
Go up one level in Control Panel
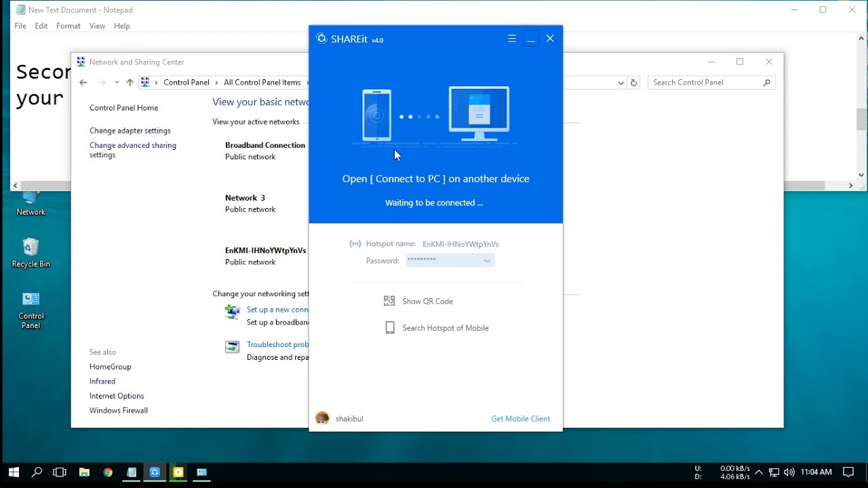pyautogui.click(x=130, y=83)
